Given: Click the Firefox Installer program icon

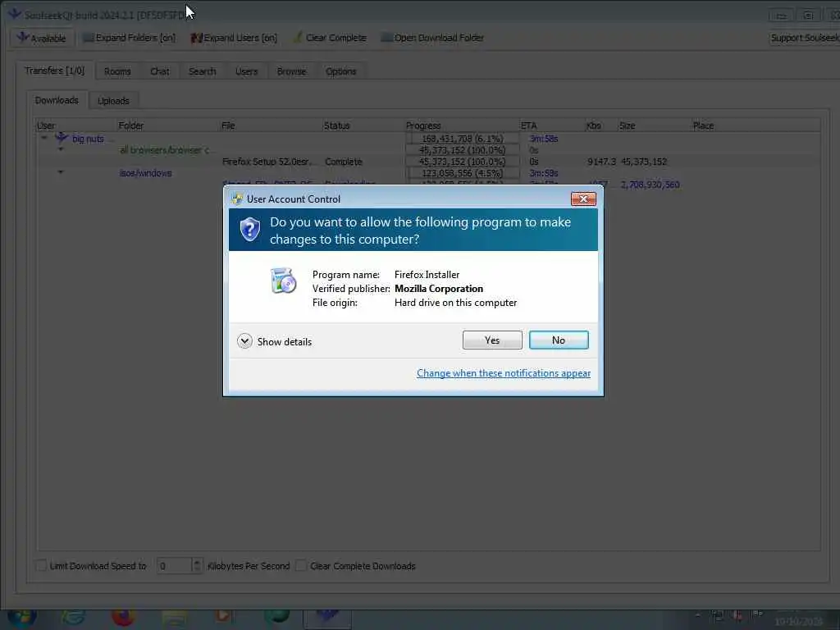Looking at the screenshot, I should (283, 281).
